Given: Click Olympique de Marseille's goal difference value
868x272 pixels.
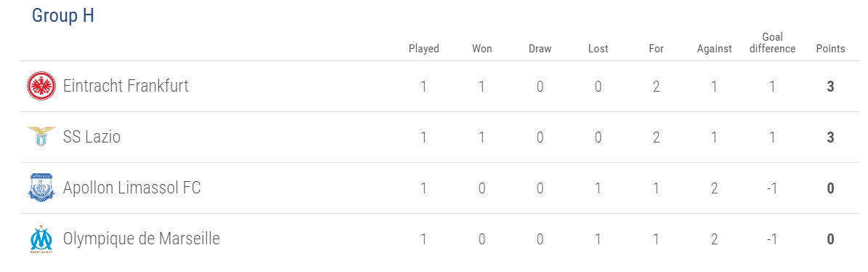Looking at the screenshot, I should (772, 239).
